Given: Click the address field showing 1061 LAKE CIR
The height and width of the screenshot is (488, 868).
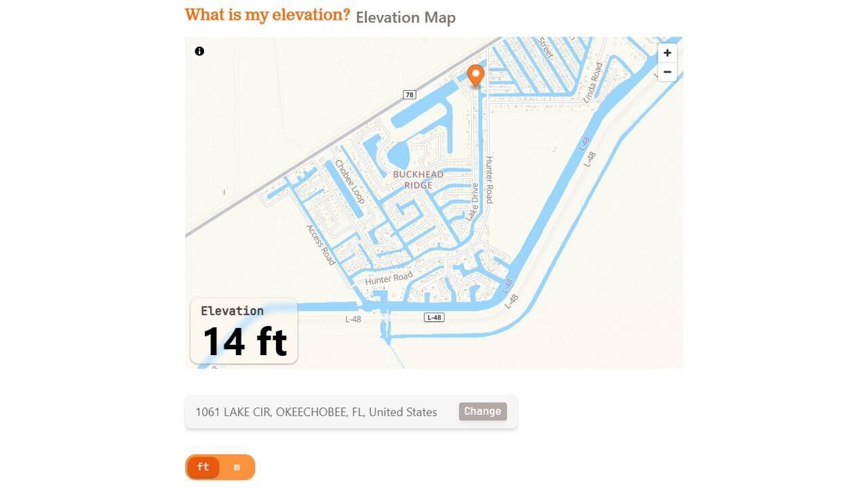Looking at the screenshot, I should pyautogui.click(x=317, y=412).
